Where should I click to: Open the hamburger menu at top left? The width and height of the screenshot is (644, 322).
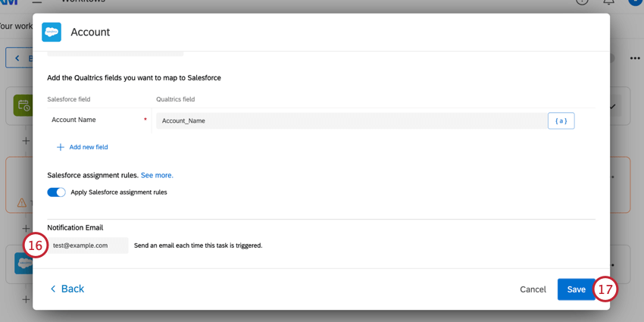click(x=36, y=2)
